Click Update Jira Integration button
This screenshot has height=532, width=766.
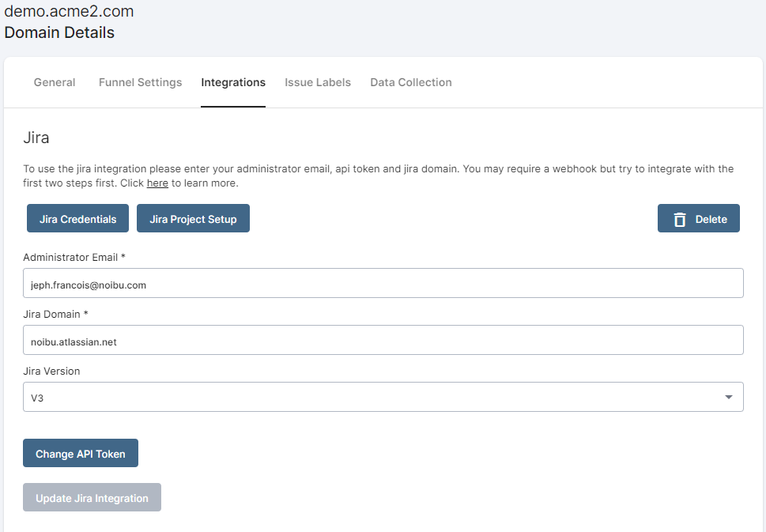92,497
